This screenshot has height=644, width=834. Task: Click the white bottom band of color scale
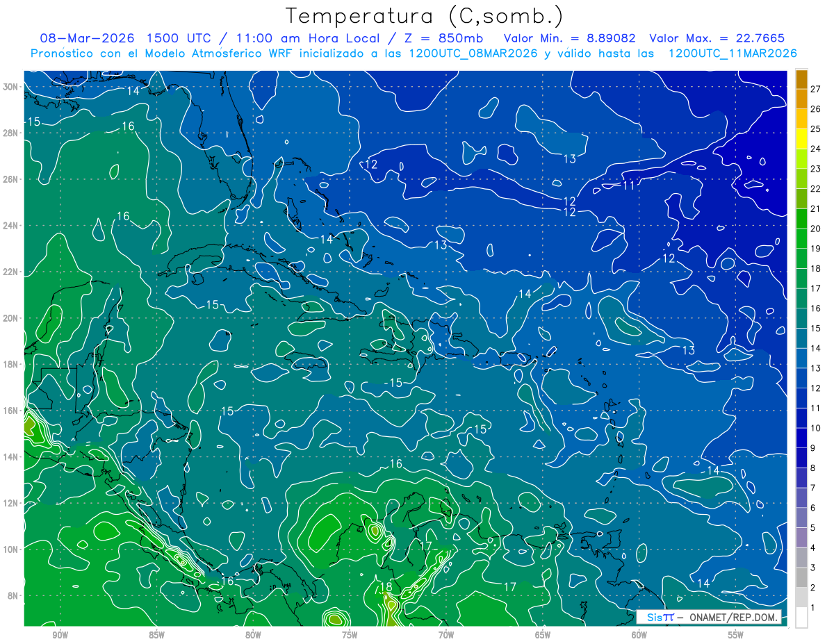point(801,617)
